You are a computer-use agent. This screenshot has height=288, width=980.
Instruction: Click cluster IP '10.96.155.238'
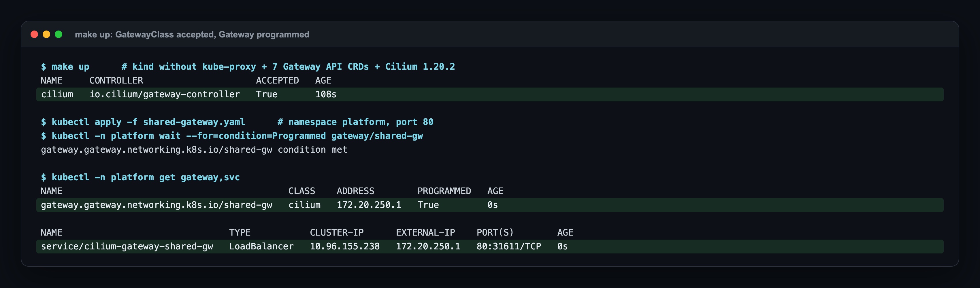(x=345, y=247)
